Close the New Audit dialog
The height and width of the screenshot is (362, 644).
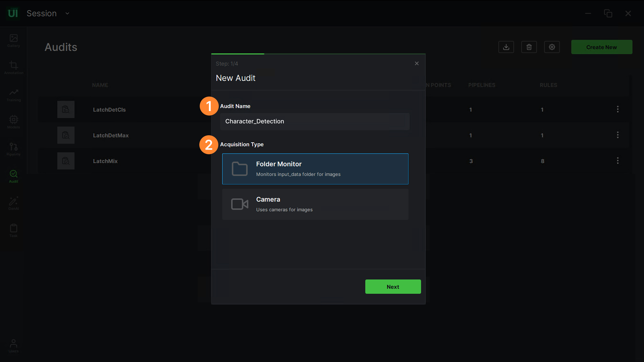[417, 63]
